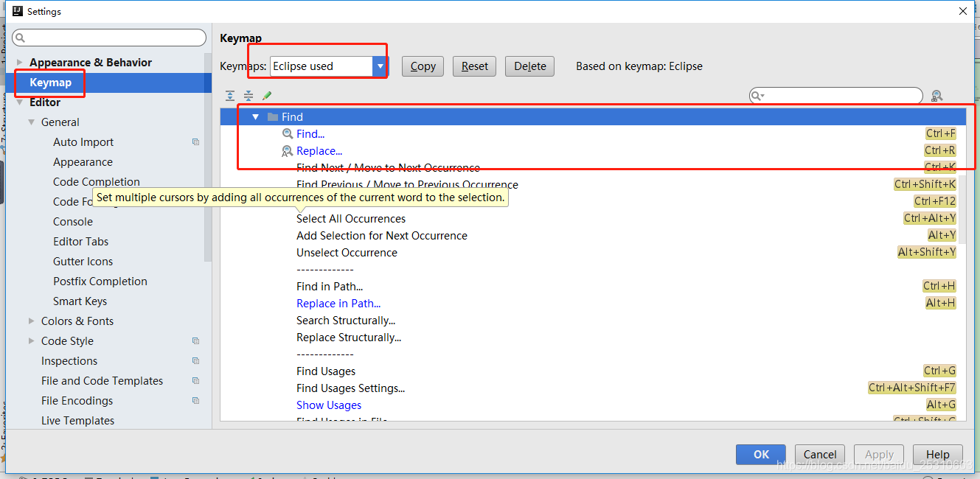Viewport: 980px width, 479px height.
Task: Click the profile icon beside File and Code Templates
Action: pos(195,381)
